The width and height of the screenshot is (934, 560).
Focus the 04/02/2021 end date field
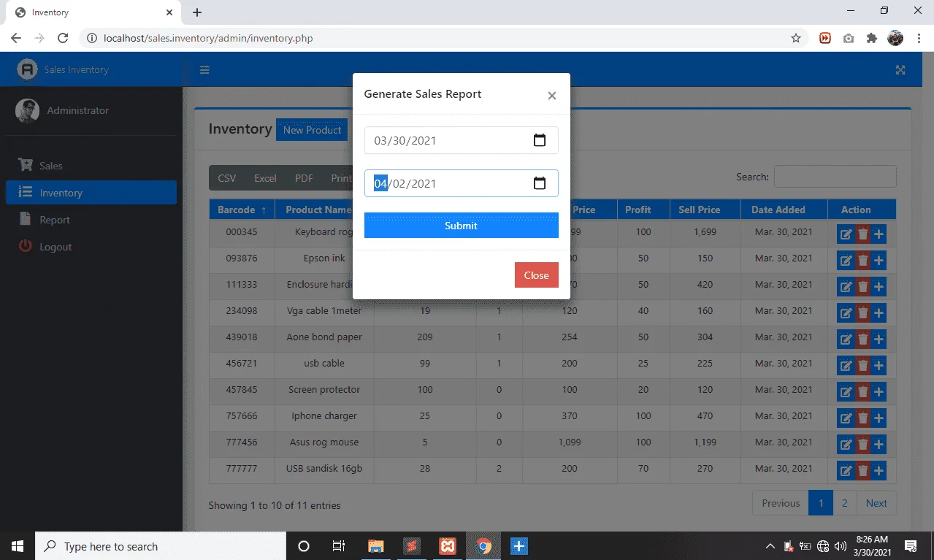coord(461,183)
